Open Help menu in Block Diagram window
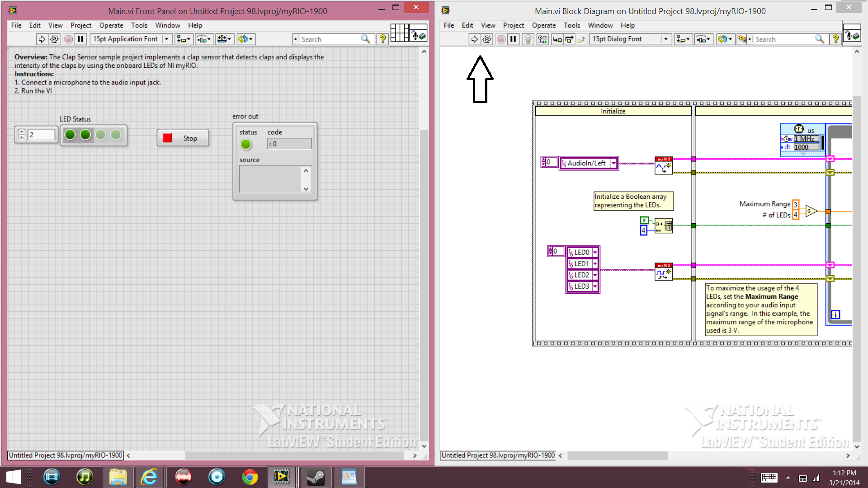Screen dimensions: 868x488 click(627, 25)
